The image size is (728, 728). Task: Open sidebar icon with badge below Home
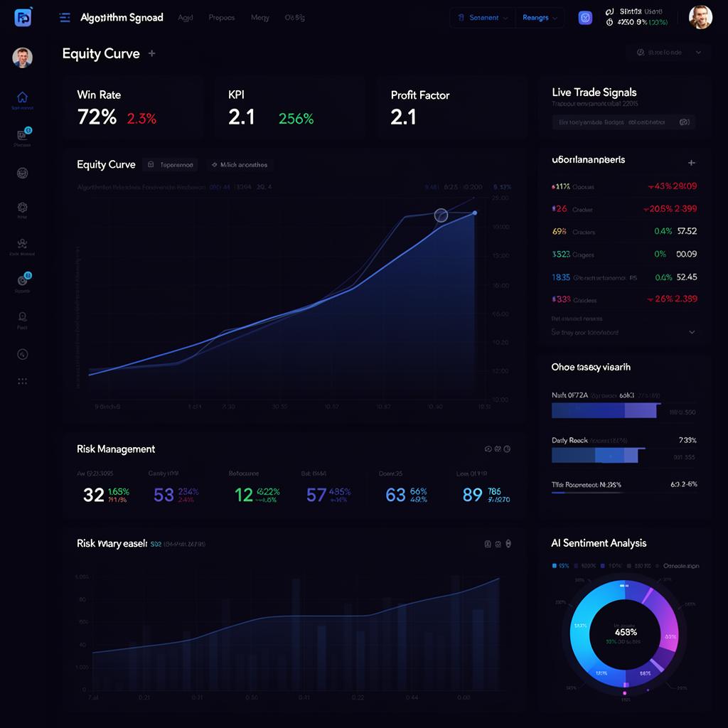[22, 134]
